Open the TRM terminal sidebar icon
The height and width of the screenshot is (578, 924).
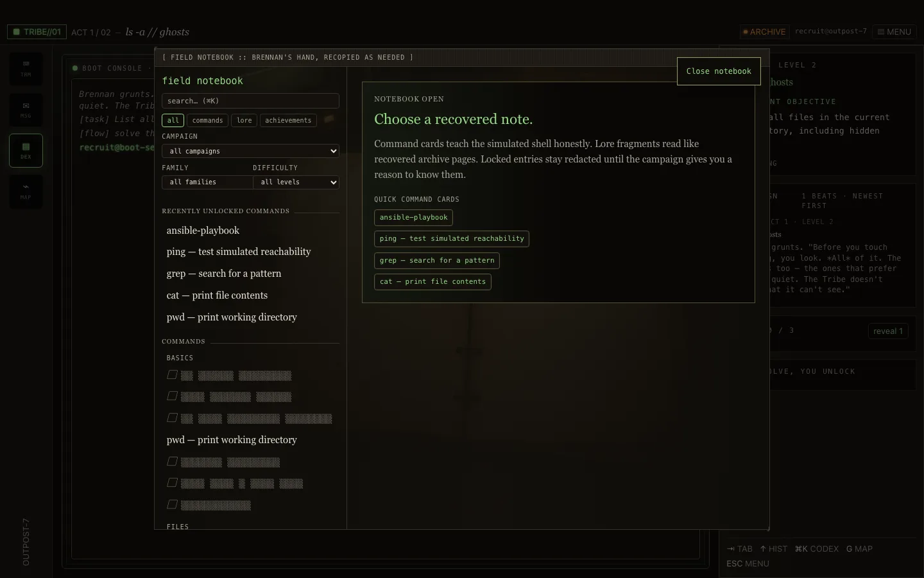click(x=26, y=68)
